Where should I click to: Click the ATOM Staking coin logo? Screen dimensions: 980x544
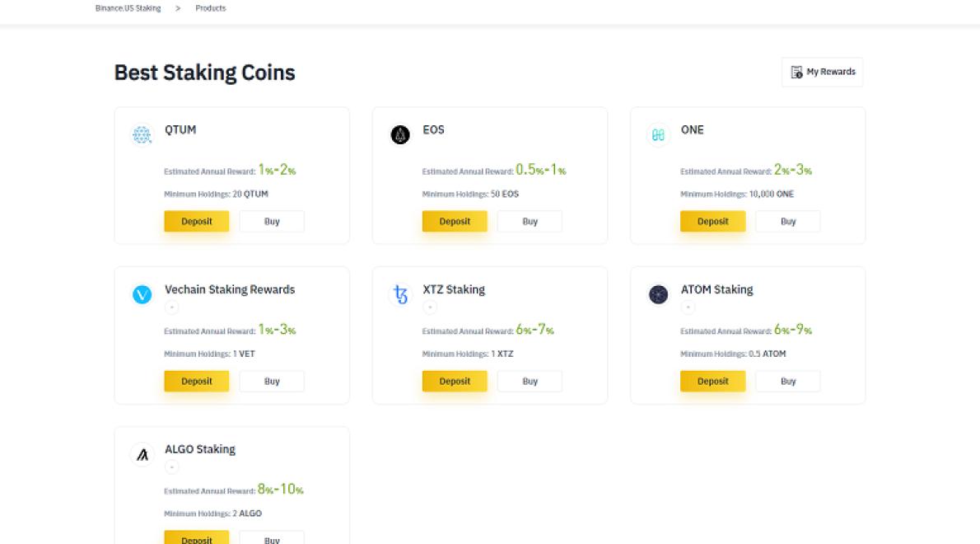pos(658,294)
